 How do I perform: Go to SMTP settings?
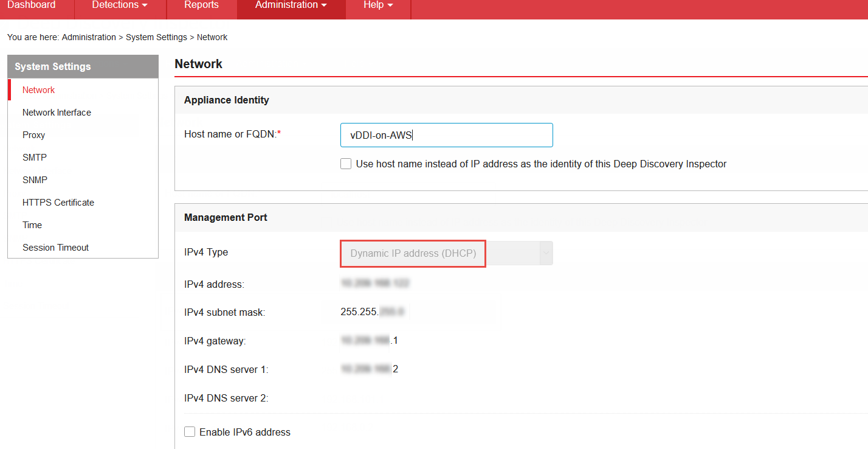35,158
